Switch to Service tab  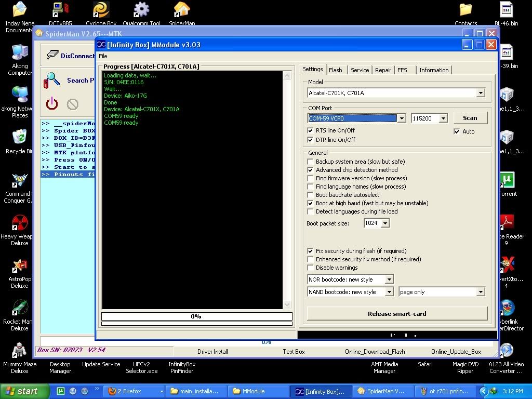[x=360, y=70]
